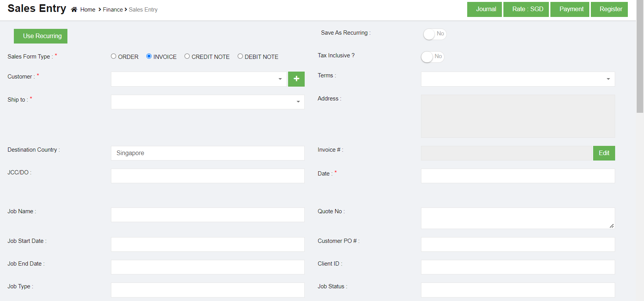Enable the Tax Inclusive toggle
The height and width of the screenshot is (301, 644).
[x=432, y=57]
